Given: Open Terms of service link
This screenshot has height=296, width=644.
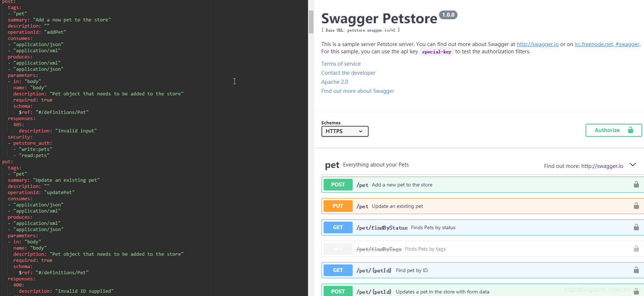Looking at the screenshot, I should click(341, 64).
